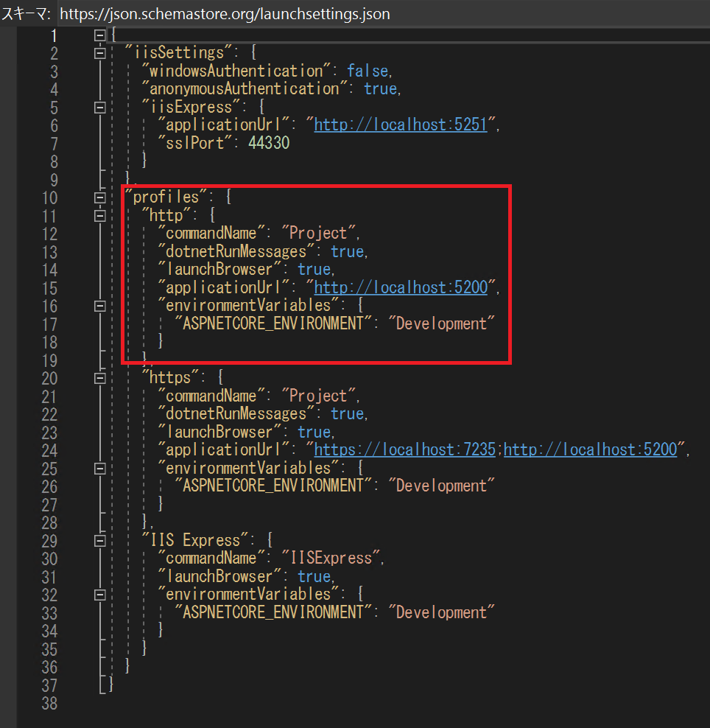Click the windowsAuthentication false value
Viewport: 710px width, 728px height.
(x=368, y=71)
